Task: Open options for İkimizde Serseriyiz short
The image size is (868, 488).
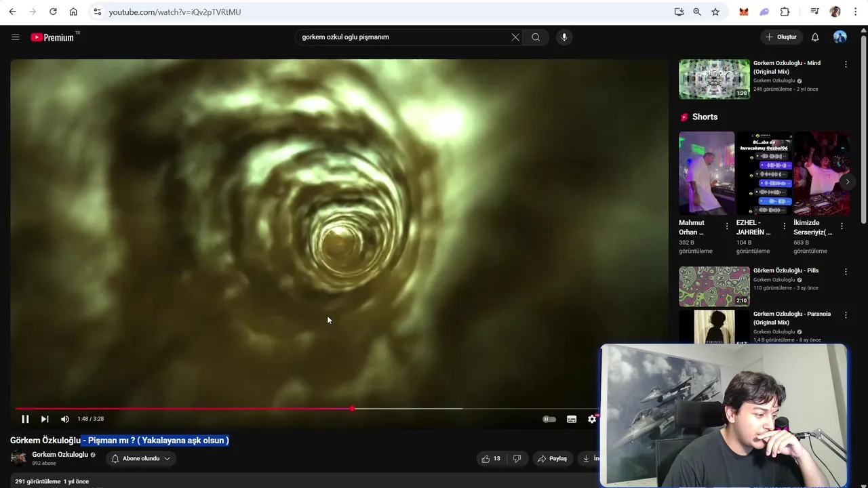Action: (842, 226)
